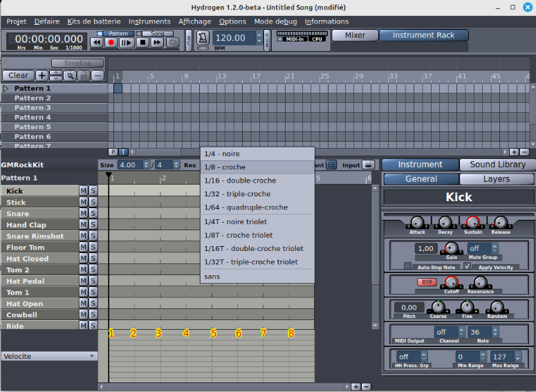Choose 'sans' in resolution menu
The width and height of the screenshot is (536, 392).
tap(257, 277)
